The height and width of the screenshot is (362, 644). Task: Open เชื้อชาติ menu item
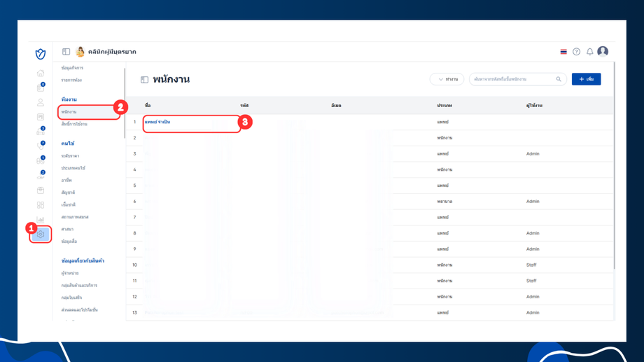[68, 204]
